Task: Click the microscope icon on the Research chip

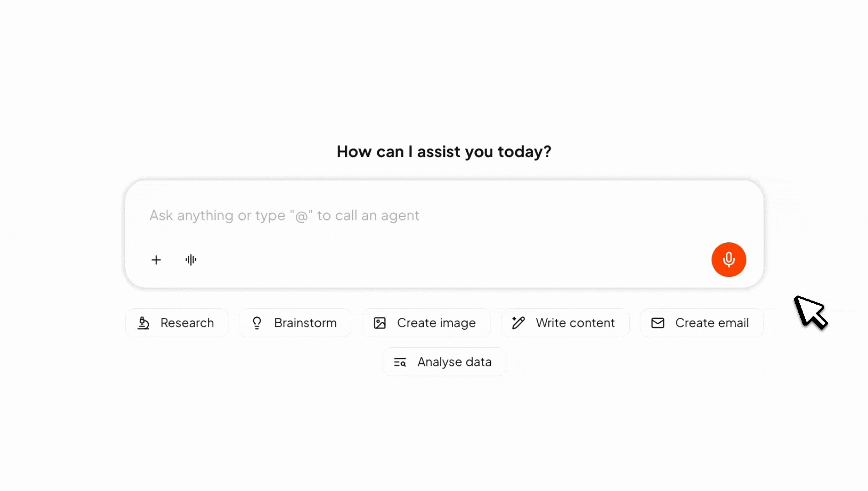Action: [143, 323]
